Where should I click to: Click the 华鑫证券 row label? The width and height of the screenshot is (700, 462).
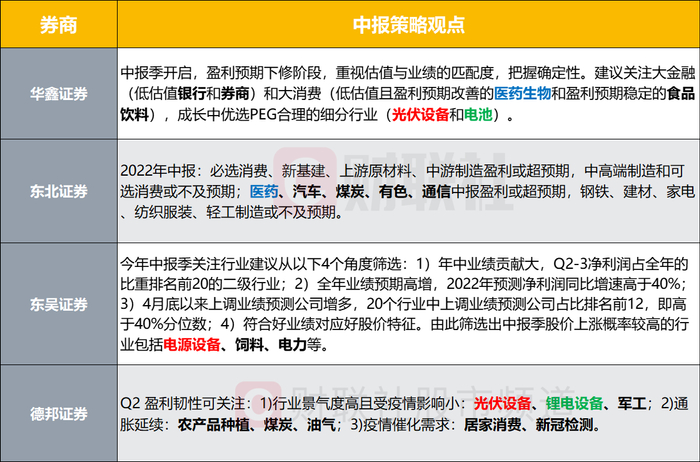pos(58,94)
